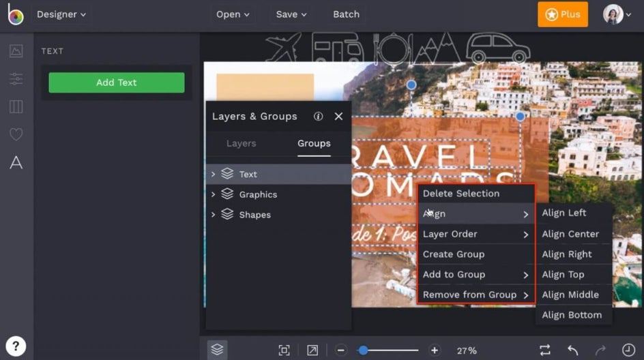
Task: Choose Create Group from context menu
Action: pos(476,254)
